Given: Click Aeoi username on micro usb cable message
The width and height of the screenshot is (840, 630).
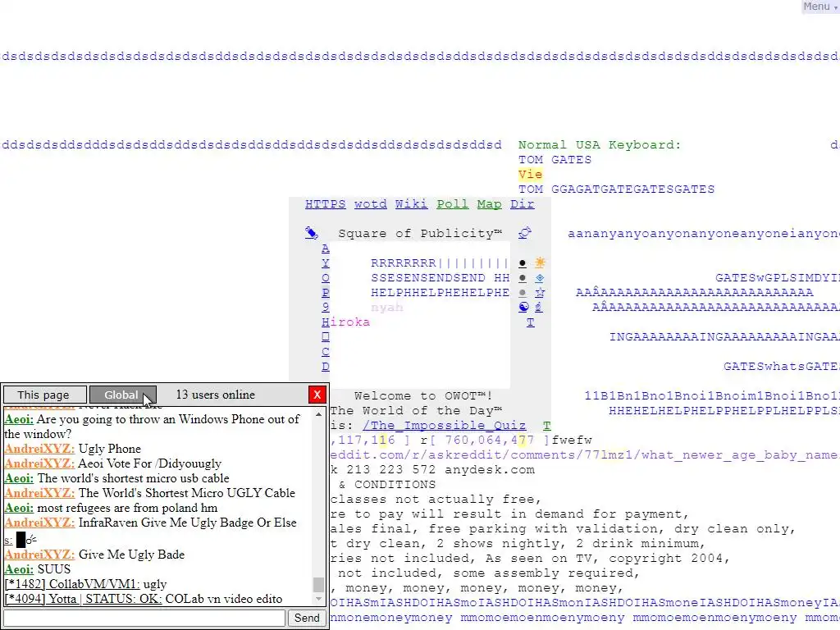Looking at the screenshot, I should pyautogui.click(x=19, y=478).
